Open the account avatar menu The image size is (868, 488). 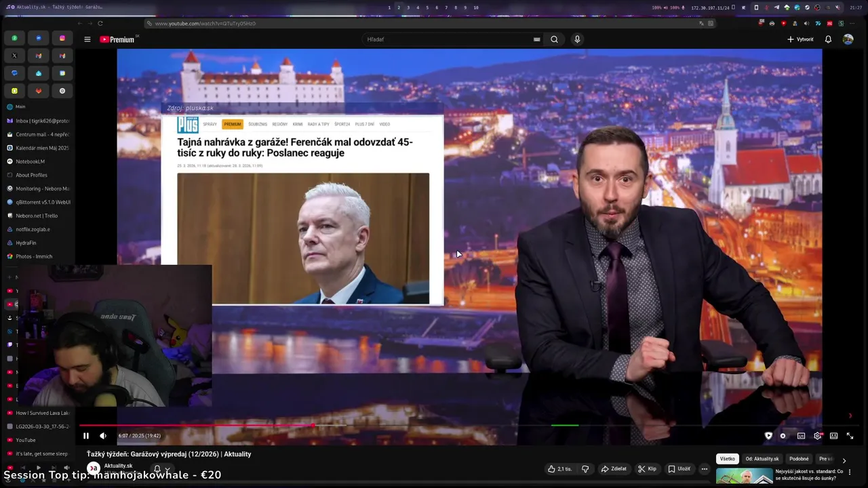848,39
